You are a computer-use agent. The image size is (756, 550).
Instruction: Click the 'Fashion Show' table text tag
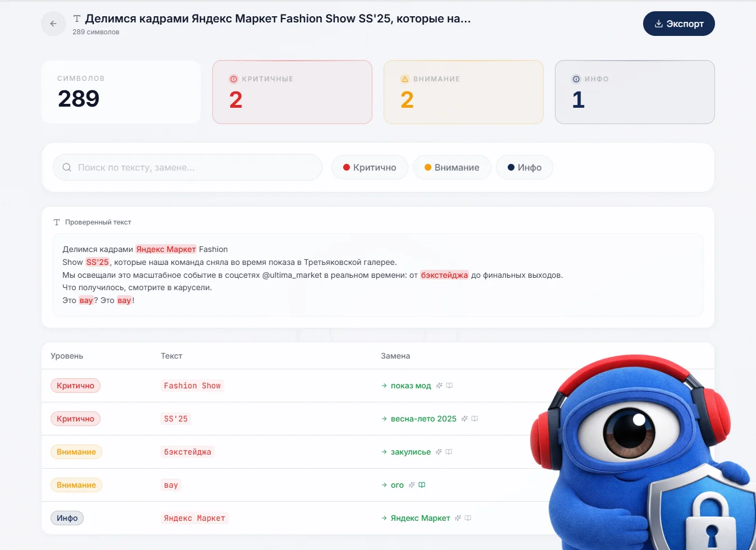192,386
